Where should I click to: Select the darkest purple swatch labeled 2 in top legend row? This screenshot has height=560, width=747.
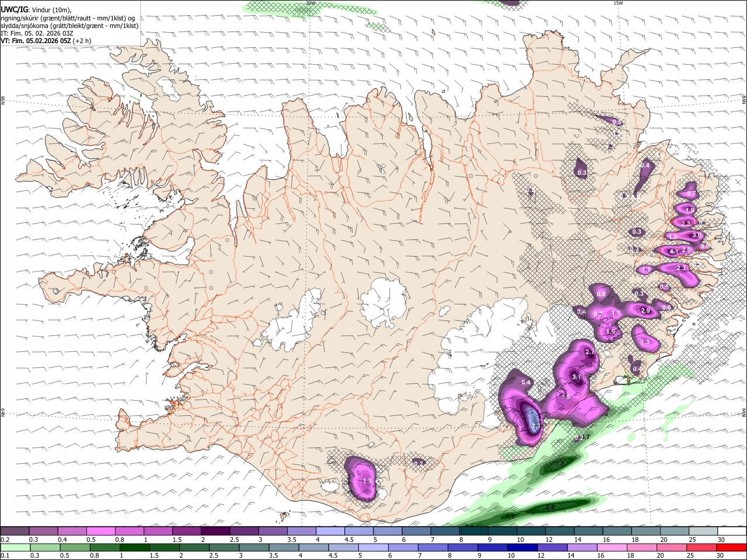[x=215, y=531]
